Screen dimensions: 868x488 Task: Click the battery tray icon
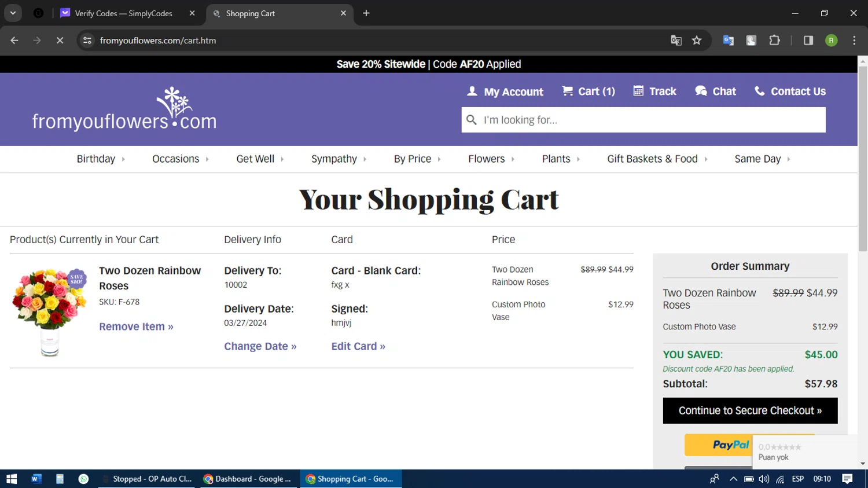(x=749, y=479)
